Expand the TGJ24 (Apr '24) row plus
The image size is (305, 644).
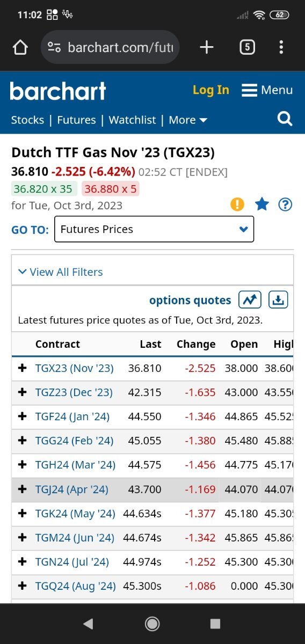22,489
